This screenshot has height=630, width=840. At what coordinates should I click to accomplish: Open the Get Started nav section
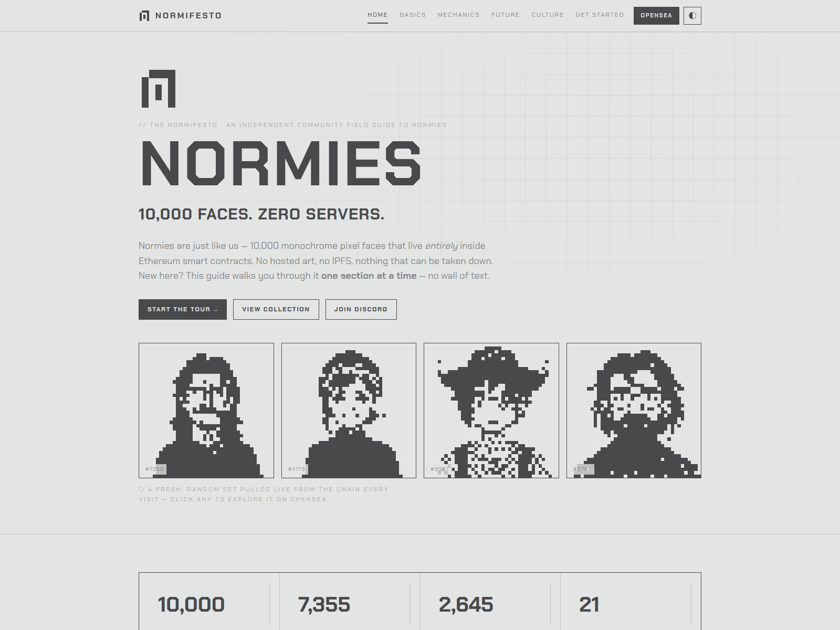(600, 15)
